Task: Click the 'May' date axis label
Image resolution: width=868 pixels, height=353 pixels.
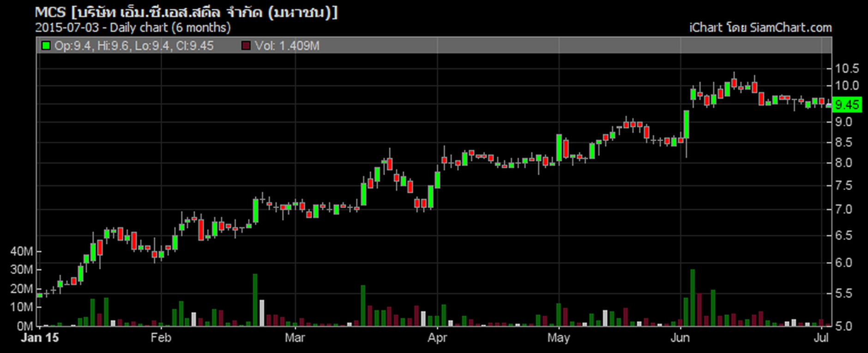Action: coord(559,338)
